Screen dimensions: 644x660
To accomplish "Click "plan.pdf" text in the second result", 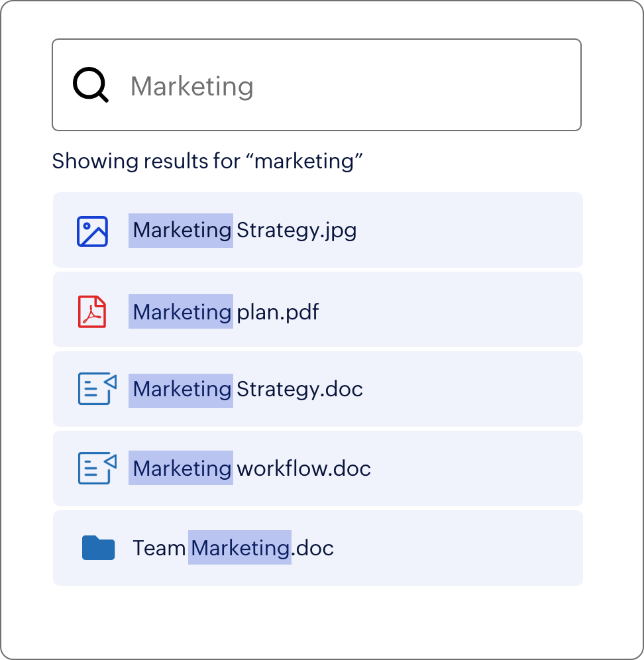I will 278,311.
